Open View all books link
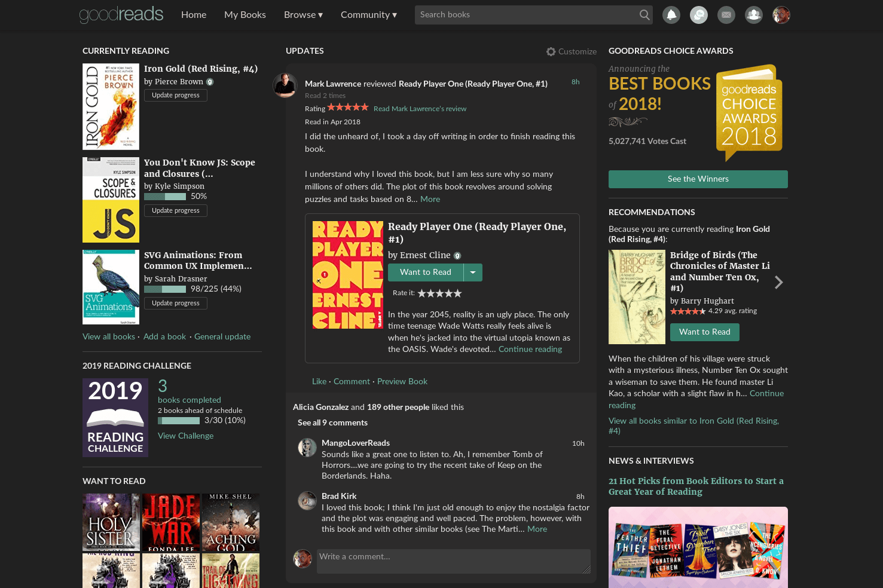This screenshot has width=883, height=588. click(109, 337)
